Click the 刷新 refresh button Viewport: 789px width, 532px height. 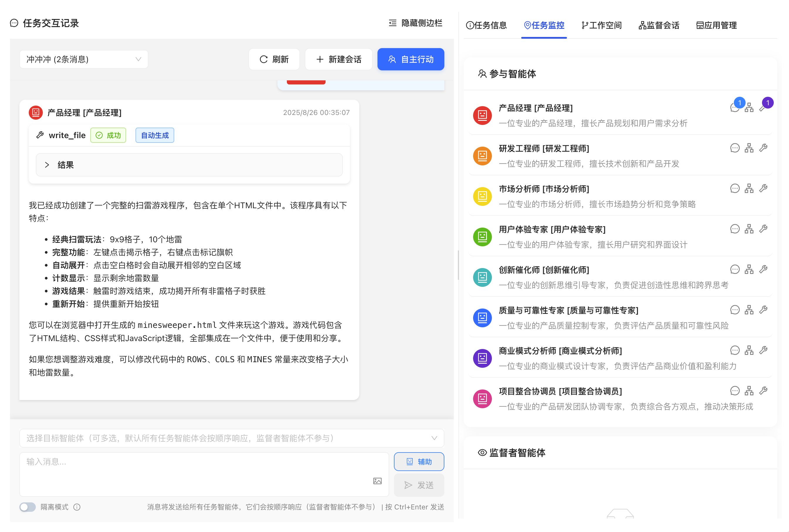[x=274, y=59]
